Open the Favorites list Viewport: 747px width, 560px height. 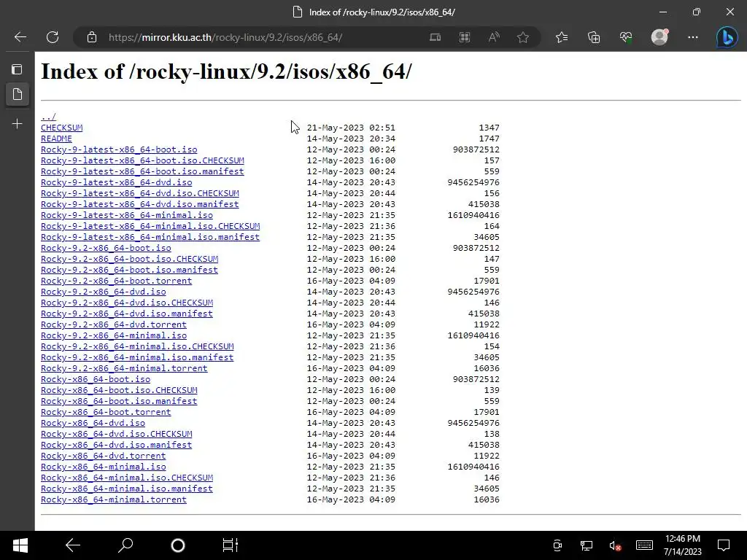(x=562, y=37)
